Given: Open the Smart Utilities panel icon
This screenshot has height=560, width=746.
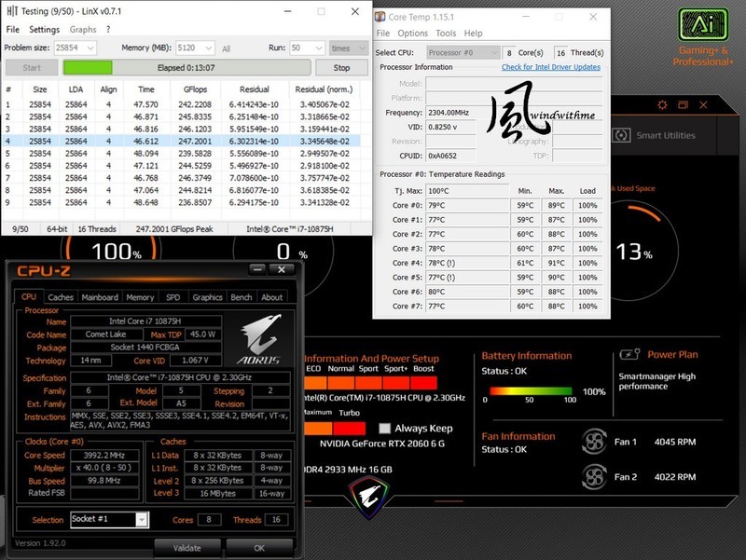Looking at the screenshot, I should [620, 135].
